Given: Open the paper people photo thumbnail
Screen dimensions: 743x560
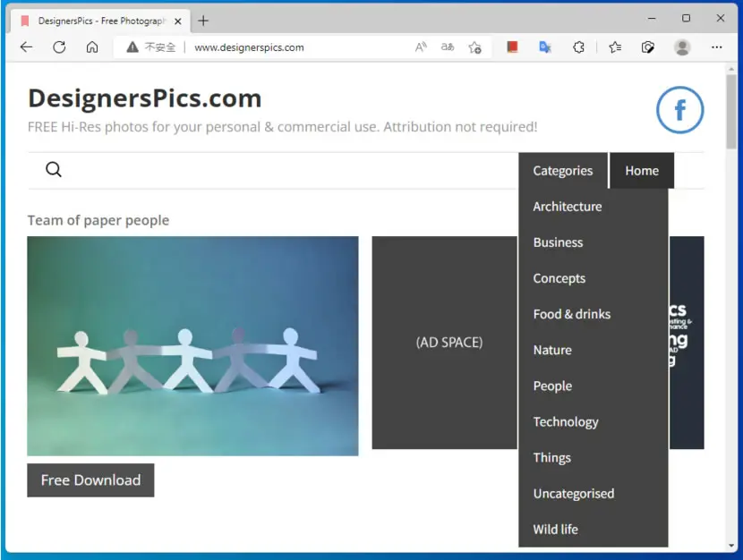Looking at the screenshot, I should (192, 346).
